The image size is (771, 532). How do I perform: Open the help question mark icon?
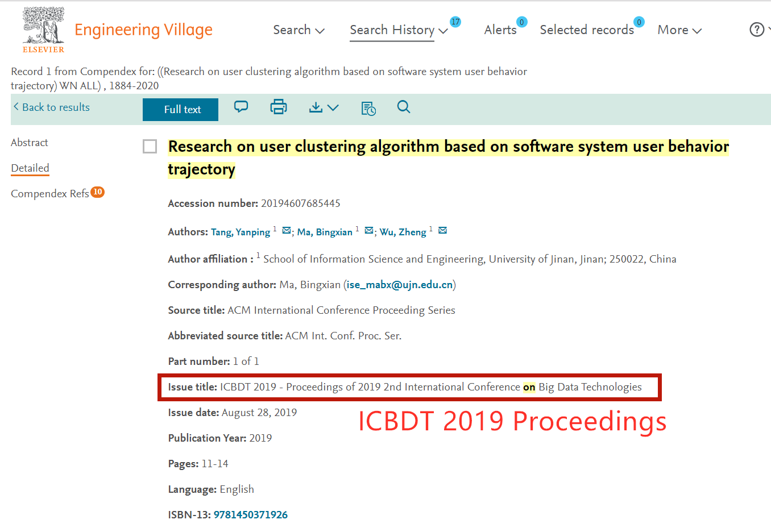tap(757, 30)
